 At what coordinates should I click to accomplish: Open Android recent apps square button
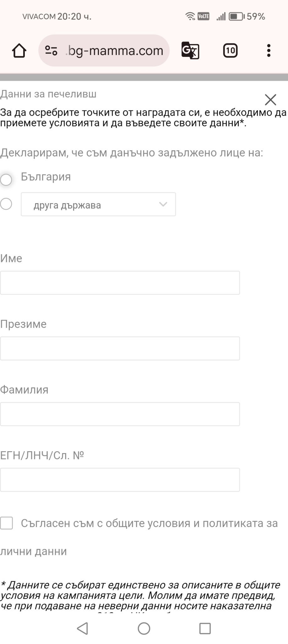pos(205,629)
